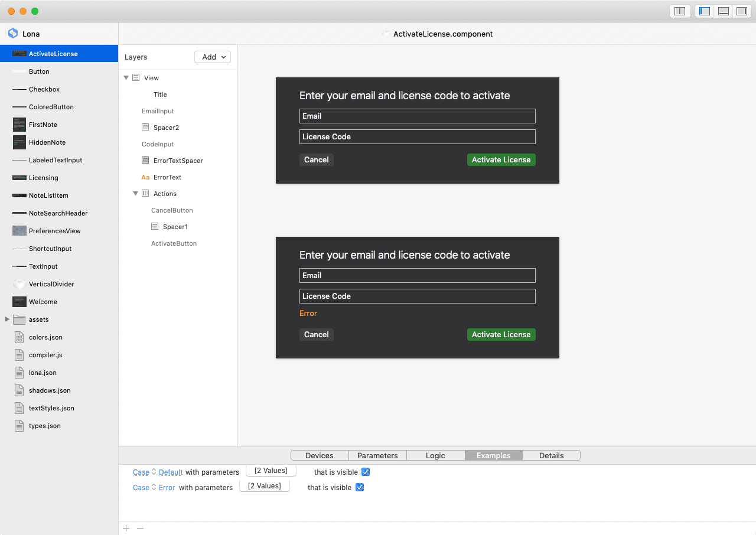Click Cancel button in the top preview
The width and height of the screenshot is (756, 535).
(x=317, y=159)
